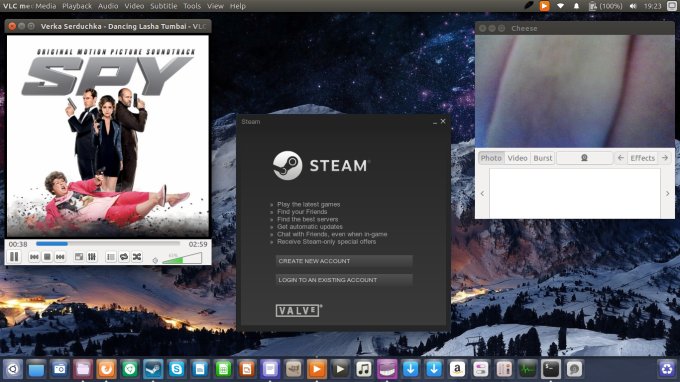The image size is (680, 382).
Task: Toggle loop mode in VLC
Action: (x=124, y=257)
